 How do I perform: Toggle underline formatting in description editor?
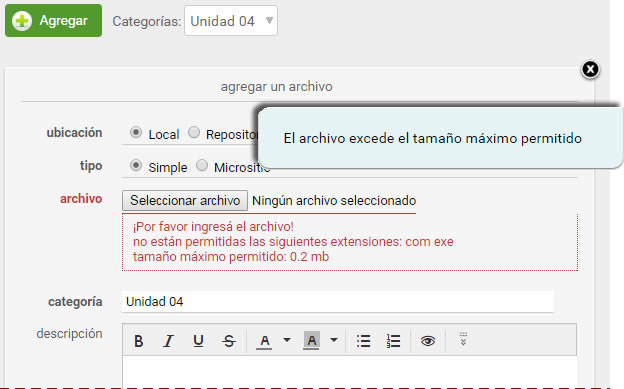click(x=198, y=341)
